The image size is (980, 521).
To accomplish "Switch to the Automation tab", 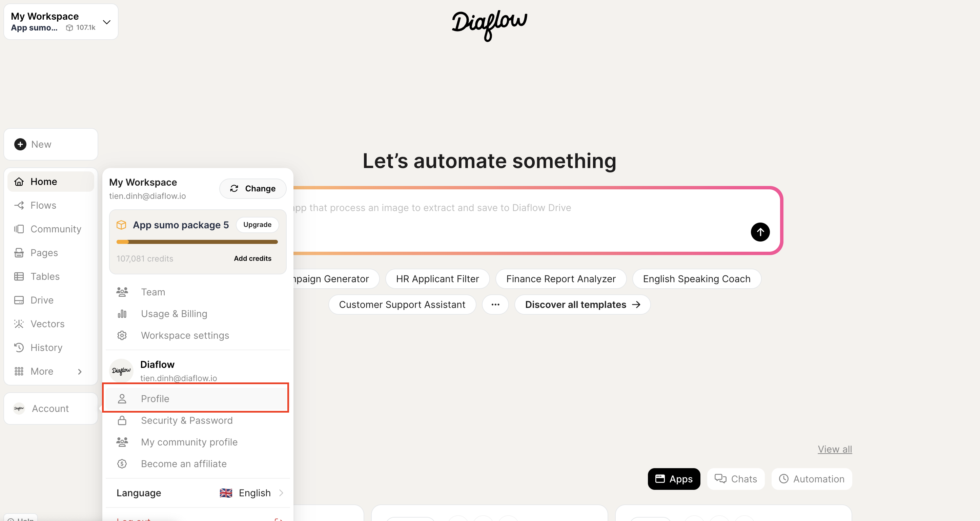I will click(812, 479).
